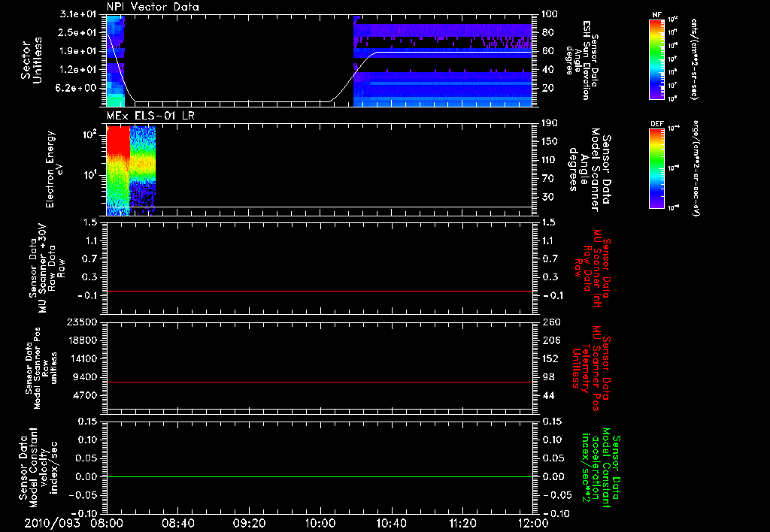770x532 pixels.
Task: Click the '18800' Scanner Pos tick label
Action: pyautogui.click(x=81, y=340)
